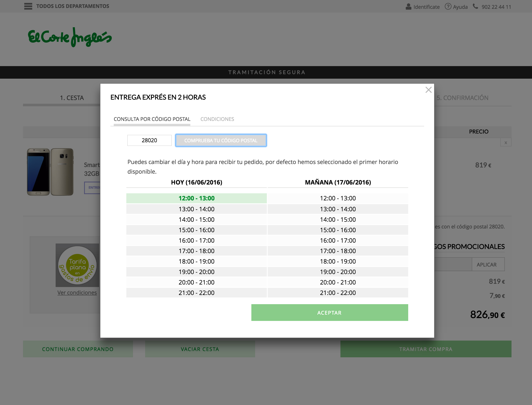Click the Samsung smartphone product image
This screenshot has width=532, height=405.
coord(50,172)
